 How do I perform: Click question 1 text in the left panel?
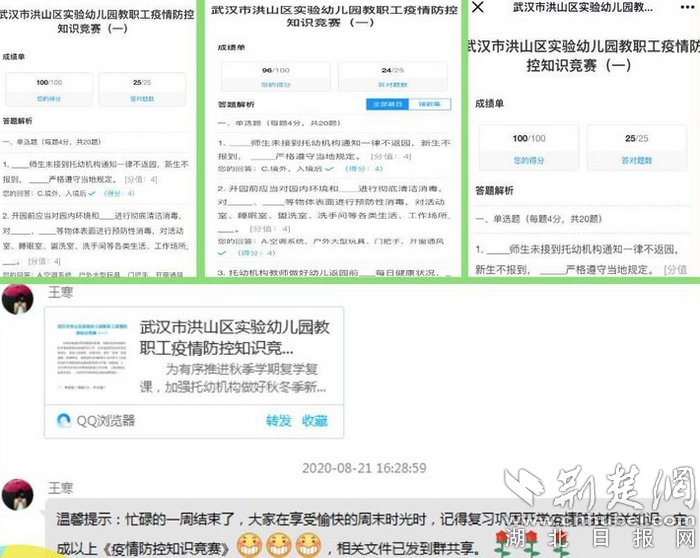[96, 172]
